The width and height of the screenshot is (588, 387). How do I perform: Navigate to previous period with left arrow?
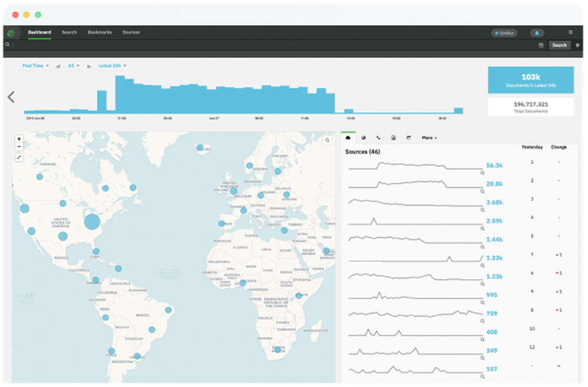pos(11,97)
